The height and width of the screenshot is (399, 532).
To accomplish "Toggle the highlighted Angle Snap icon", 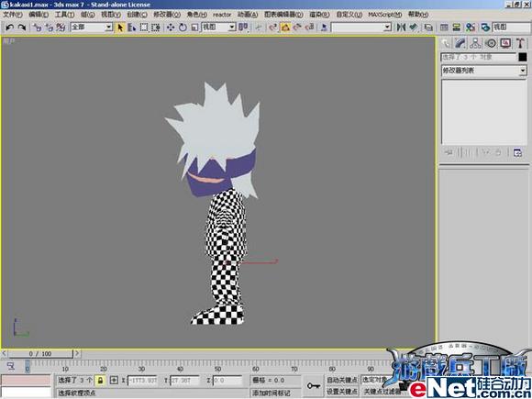I will tap(285, 28).
